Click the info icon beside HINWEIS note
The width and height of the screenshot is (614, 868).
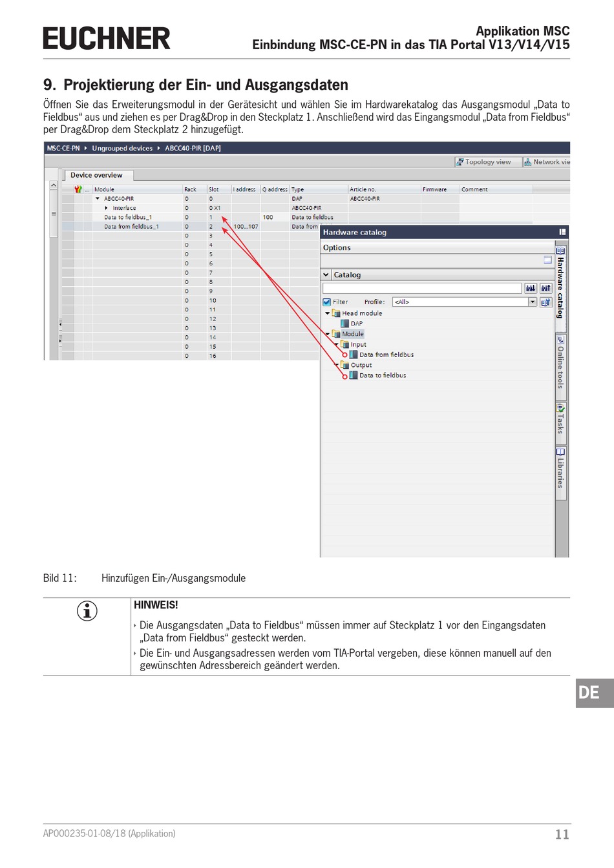coord(87,610)
